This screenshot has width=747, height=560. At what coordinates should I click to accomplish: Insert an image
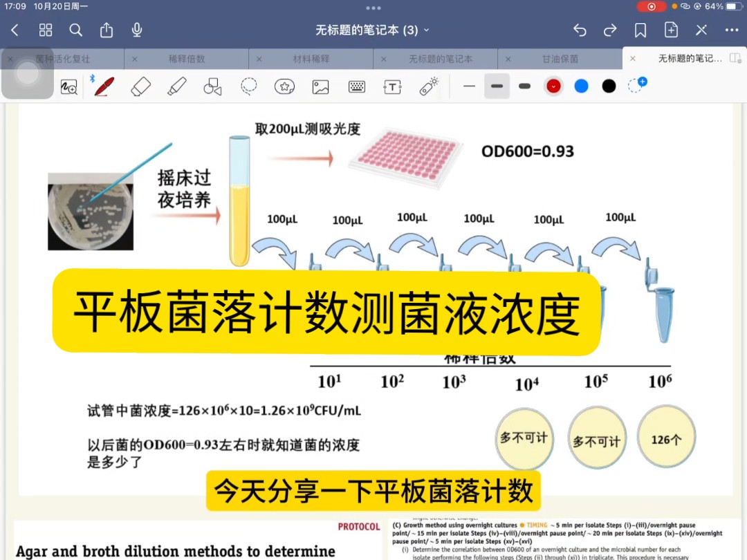click(x=321, y=87)
